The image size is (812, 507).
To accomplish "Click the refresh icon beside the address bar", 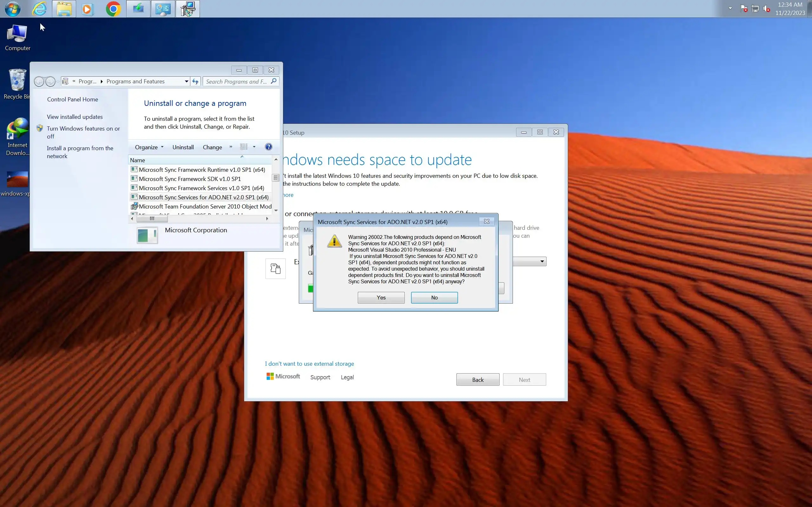I will [x=195, y=81].
